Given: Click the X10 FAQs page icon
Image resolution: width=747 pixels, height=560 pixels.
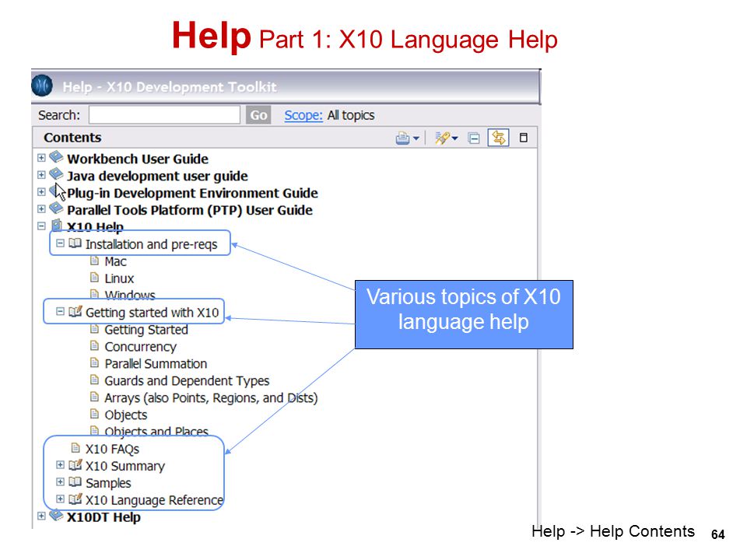Looking at the screenshot, I should 75,448.
